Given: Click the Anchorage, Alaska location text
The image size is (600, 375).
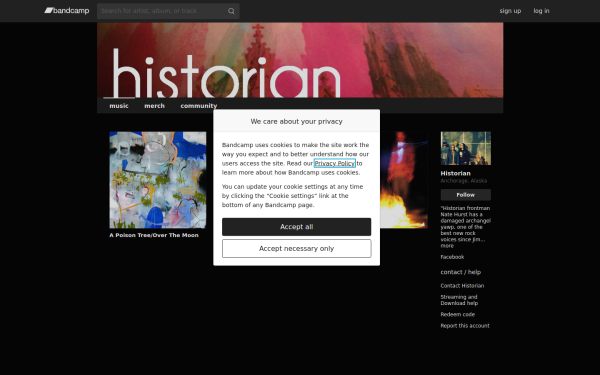Looking at the screenshot, I should click(464, 181).
